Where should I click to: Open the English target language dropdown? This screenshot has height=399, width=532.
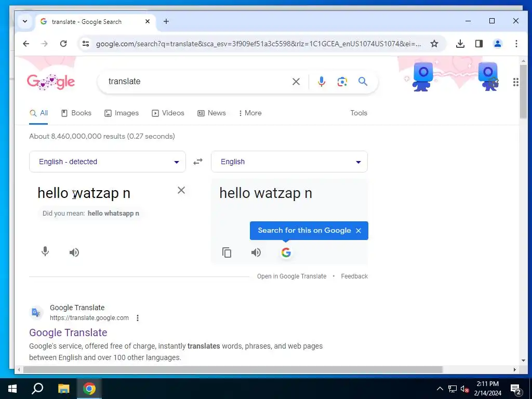pyautogui.click(x=289, y=162)
